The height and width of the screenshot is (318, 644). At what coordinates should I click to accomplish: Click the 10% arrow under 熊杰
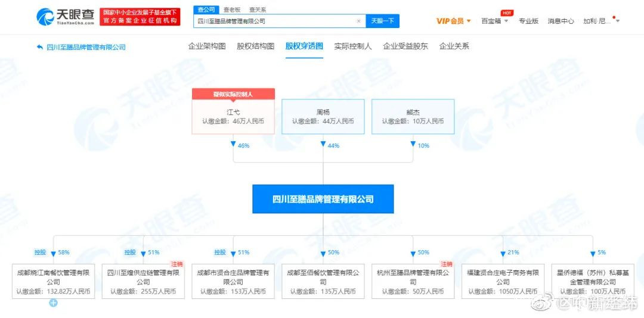(x=413, y=144)
